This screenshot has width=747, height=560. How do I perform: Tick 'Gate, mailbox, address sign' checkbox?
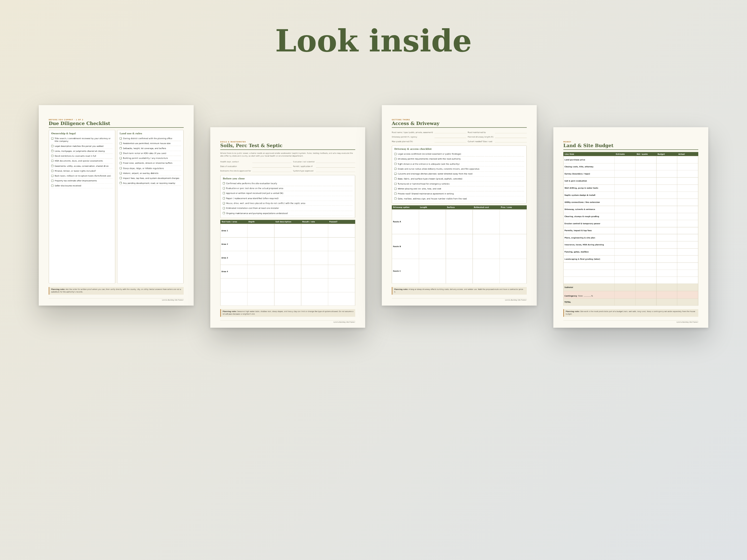(x=395, y=199)
